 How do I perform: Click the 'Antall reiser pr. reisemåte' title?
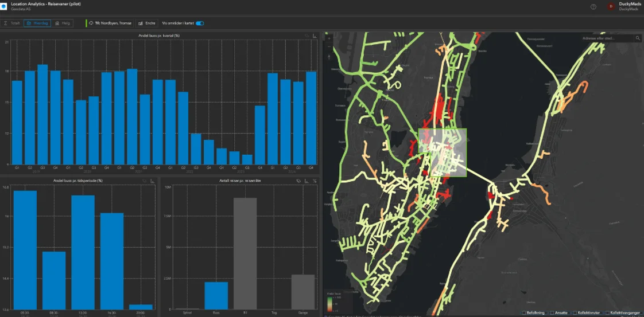coord(240,181)
